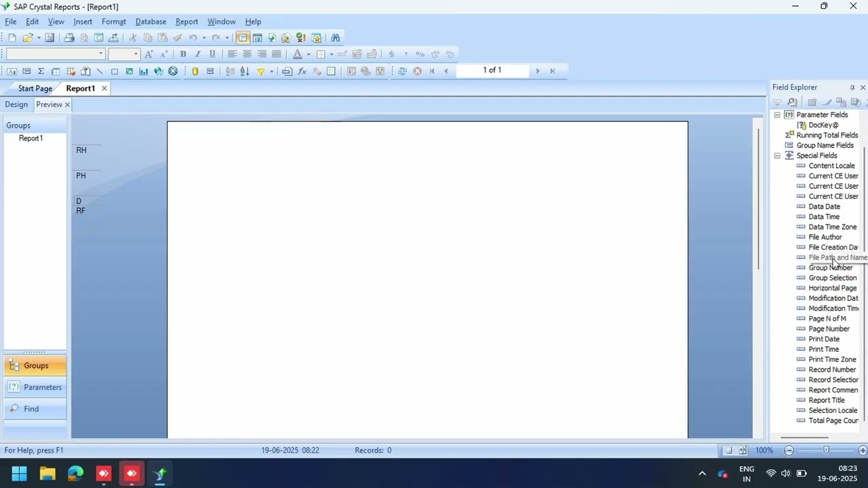Open the Report menu
868x488 pixels.
pyautogui.click(x=186, y=22)
